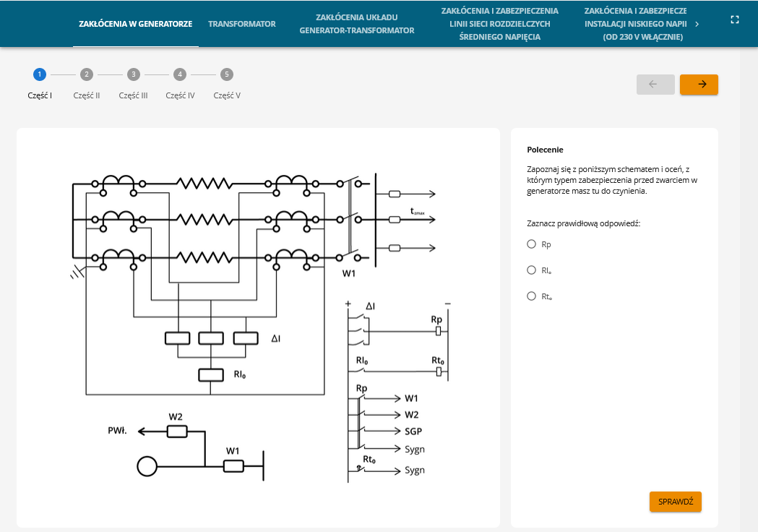Click the grey back arrow button
Image resolution: width=758 pixels, height=532 pixels.
(x=655, y=85)
